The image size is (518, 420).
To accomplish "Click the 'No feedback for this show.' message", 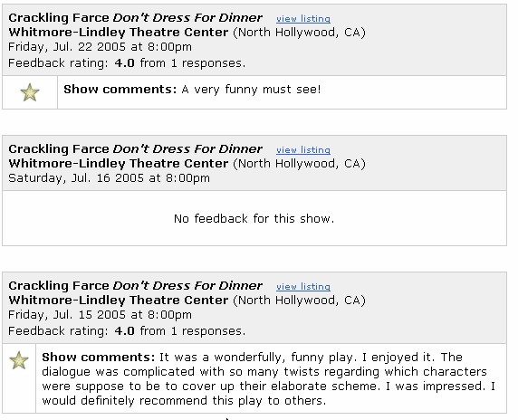I will click(254, 218).
